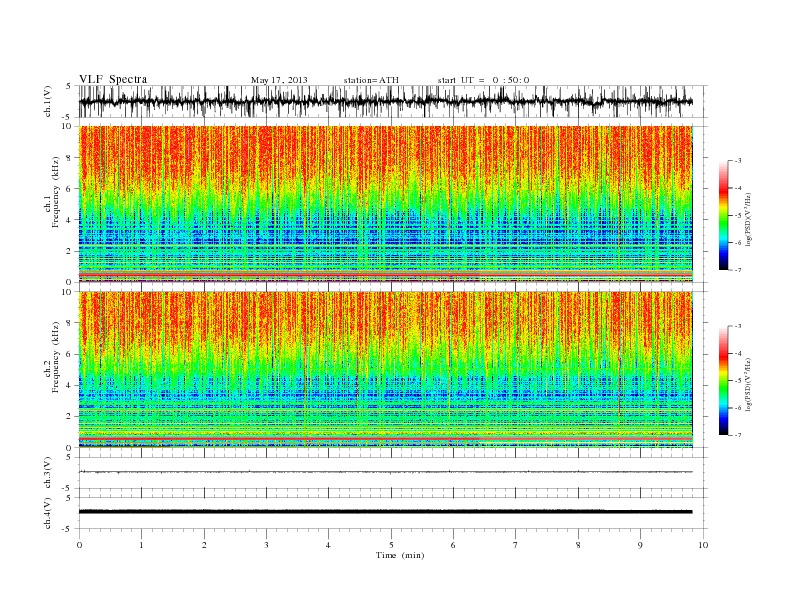Click the "6" kHz tick on ch.2 spectrogram
The height and width of the screenshot is (612, 792).
pos(70,354)
